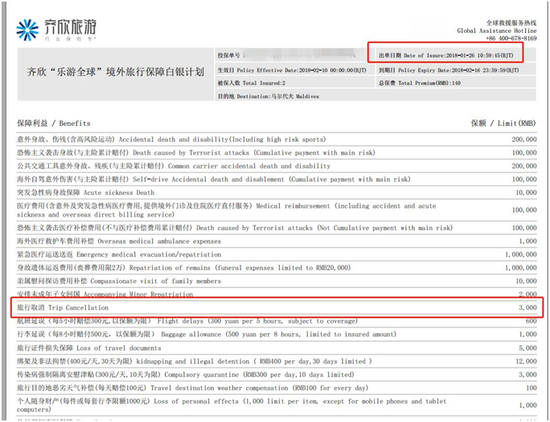Select the Acute sickness Death row
This screenshot has height=422, width=550.
click(277, 193)
